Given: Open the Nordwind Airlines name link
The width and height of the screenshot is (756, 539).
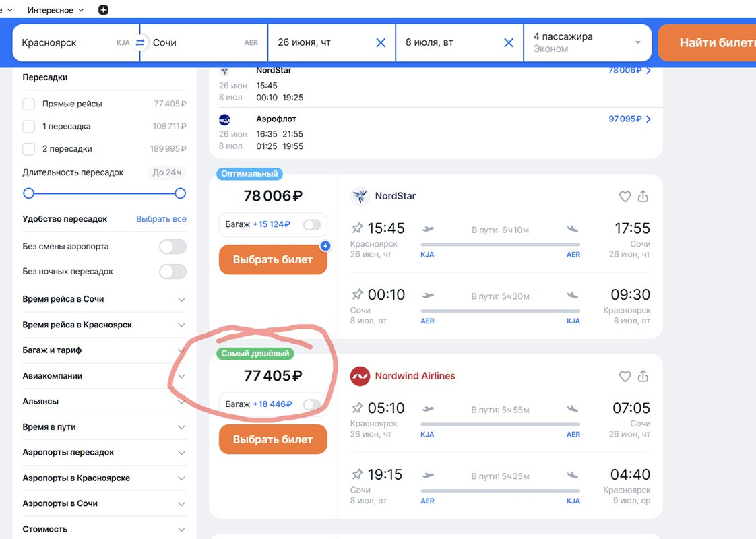Looking at the screenshot, I should point(415,376).
